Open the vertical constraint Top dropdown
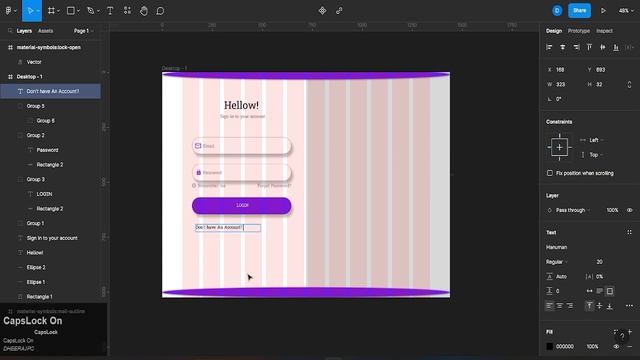This screenshot has width=640, height=360. coord(596,155)
